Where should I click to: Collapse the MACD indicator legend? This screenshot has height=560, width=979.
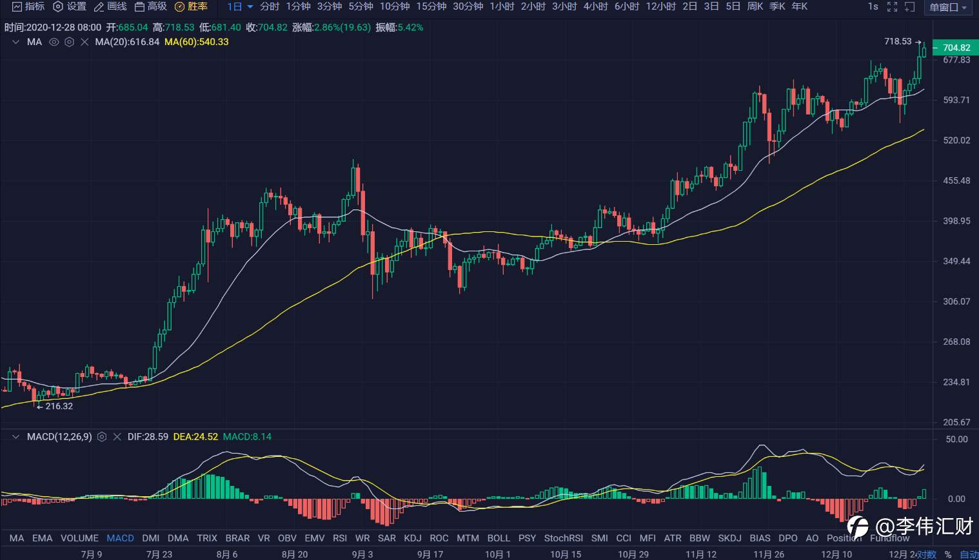click(16, 437)
